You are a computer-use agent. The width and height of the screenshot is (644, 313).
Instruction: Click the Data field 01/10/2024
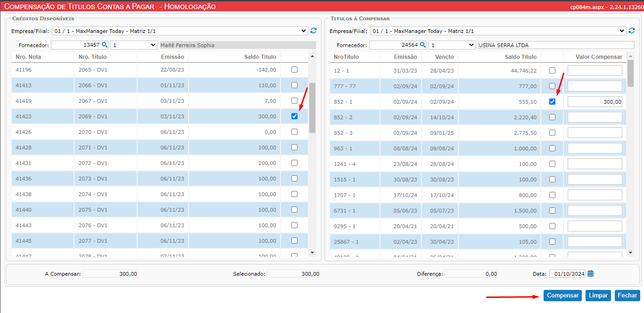pyautogui.click(x=567, y=273)
